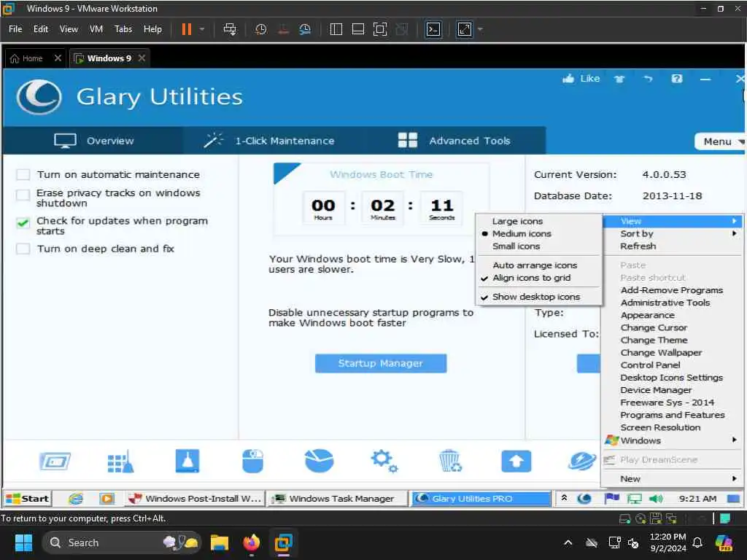Screen dimensions: 747x560
Task: Click the undo arrow icon in Glary header
Action: pyautogui.click(x=648, y=79)
